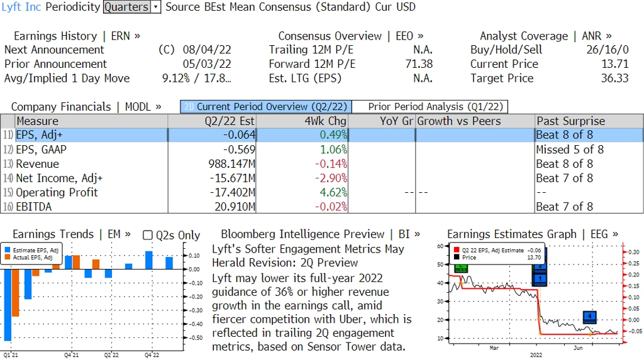The image size is (644, 360).
Task: Click the Current Price value 13.71
Action: [x=615, y=64]
